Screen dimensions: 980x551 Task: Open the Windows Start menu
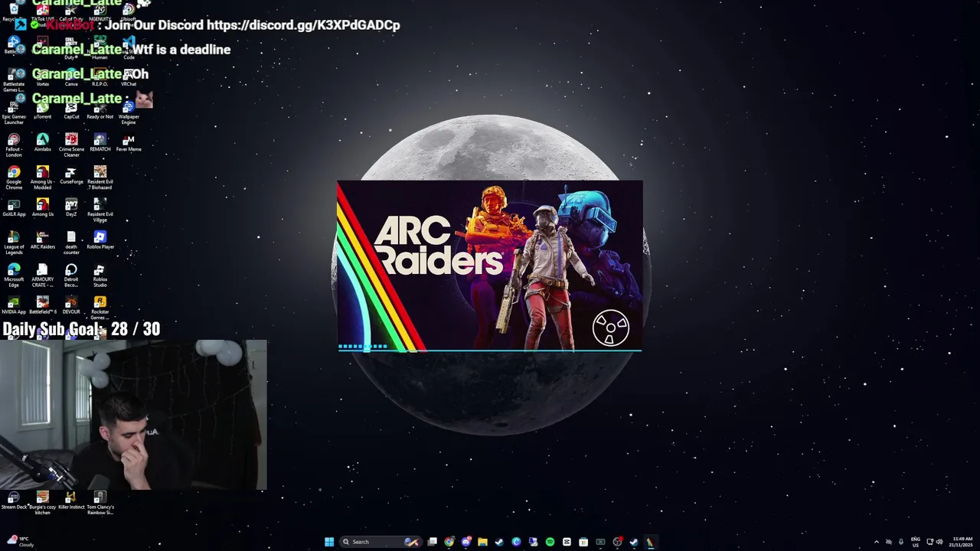(329, 542)
